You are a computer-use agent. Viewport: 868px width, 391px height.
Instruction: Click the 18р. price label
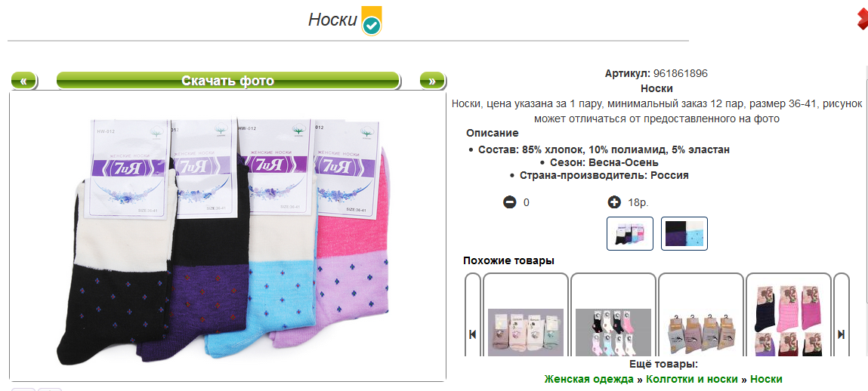[x=638, y=202]
